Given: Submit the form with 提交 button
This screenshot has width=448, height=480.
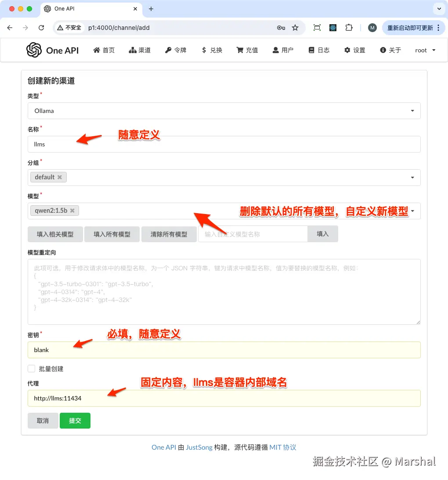Looking at the screenshot, I should [75, 421].
